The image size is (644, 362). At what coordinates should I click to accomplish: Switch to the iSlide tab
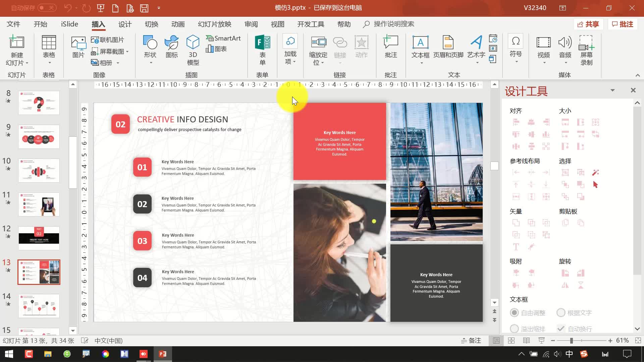(x=69, y=24)
